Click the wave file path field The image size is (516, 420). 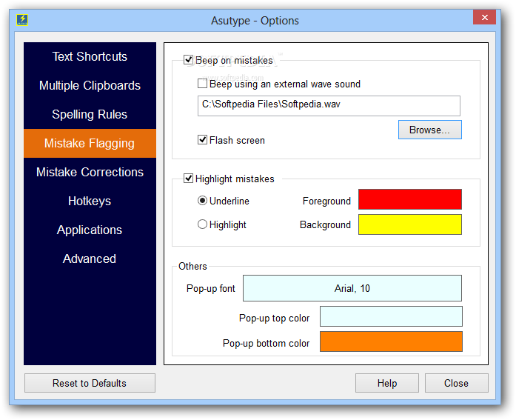329,106
